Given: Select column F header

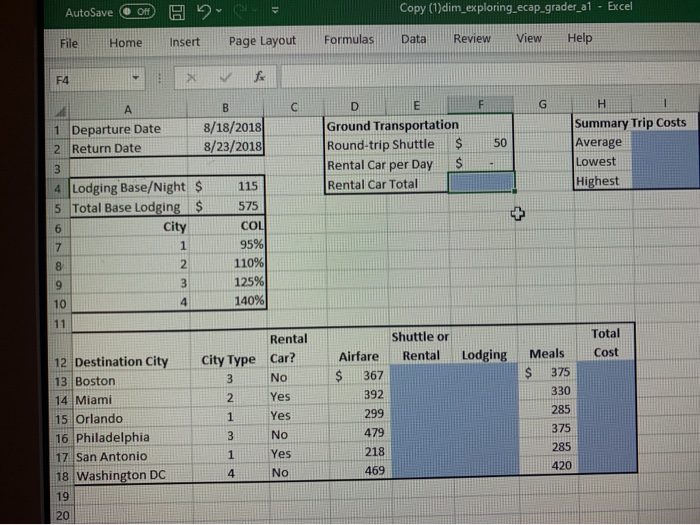Looking at the screenshot, I should pyautogui.click(x=481, y=105).
